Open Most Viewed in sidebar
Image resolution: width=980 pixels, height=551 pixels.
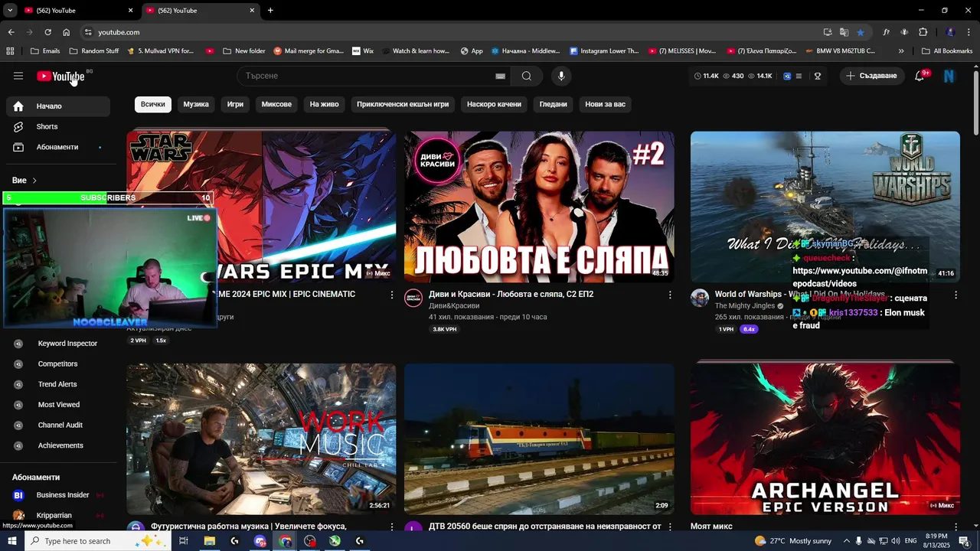coord(58,405)
